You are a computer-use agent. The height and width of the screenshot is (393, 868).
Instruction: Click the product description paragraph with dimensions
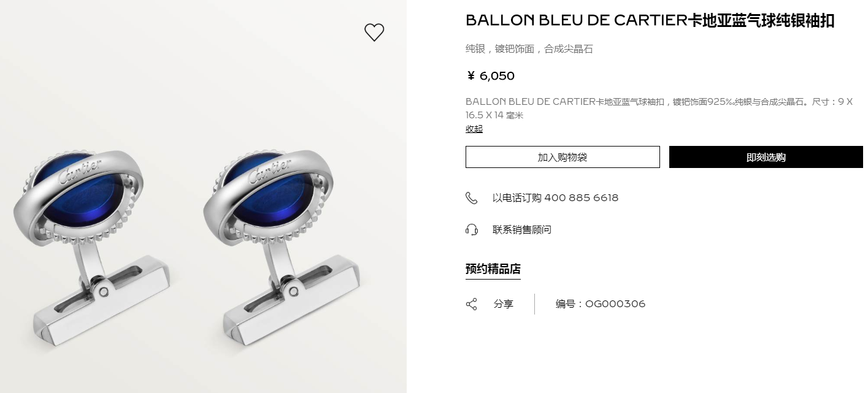tap(659, 108)
